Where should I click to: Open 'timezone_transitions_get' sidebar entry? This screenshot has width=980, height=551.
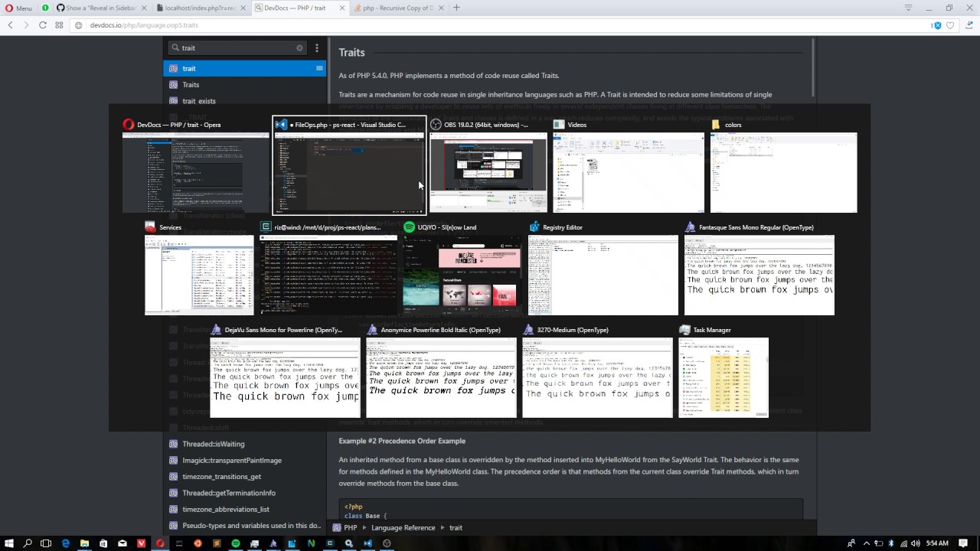[x=244, y=476]
